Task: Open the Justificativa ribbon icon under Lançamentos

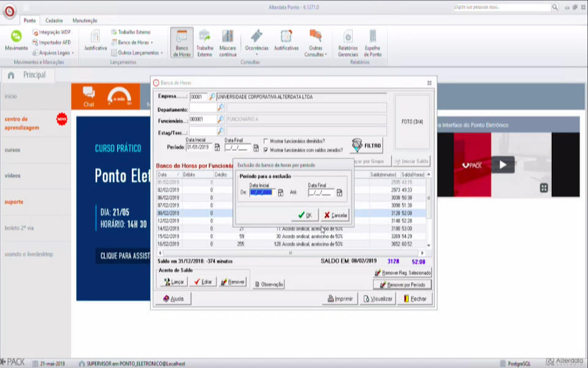Action: coord(96,40)
